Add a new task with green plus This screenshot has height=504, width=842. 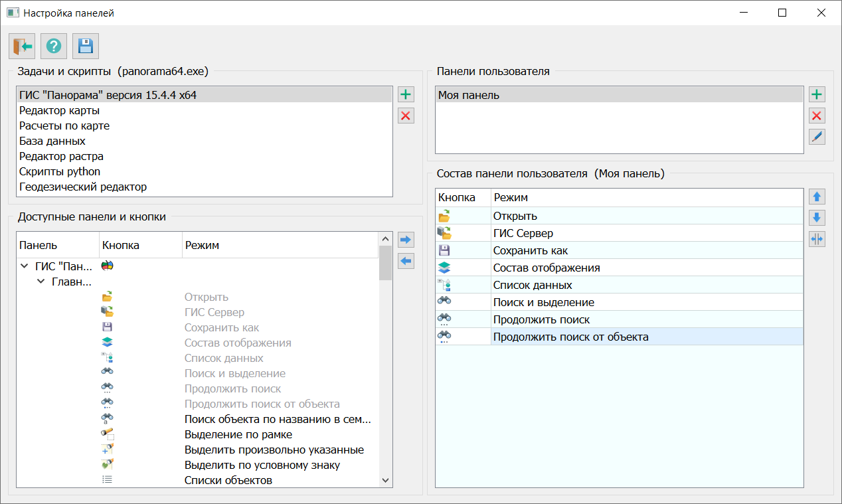406,94
